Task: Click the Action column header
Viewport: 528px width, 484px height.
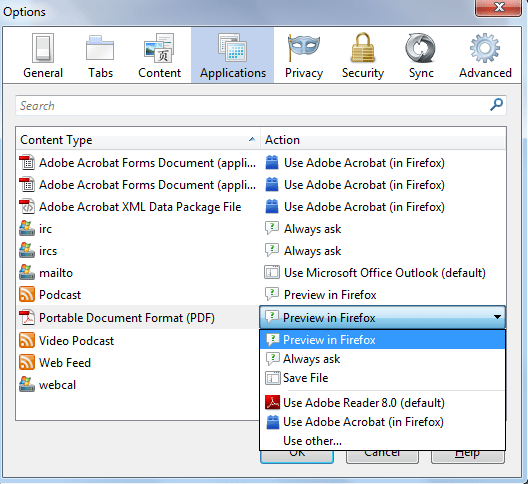Action: pyautogui.click(x=383, y=139)
